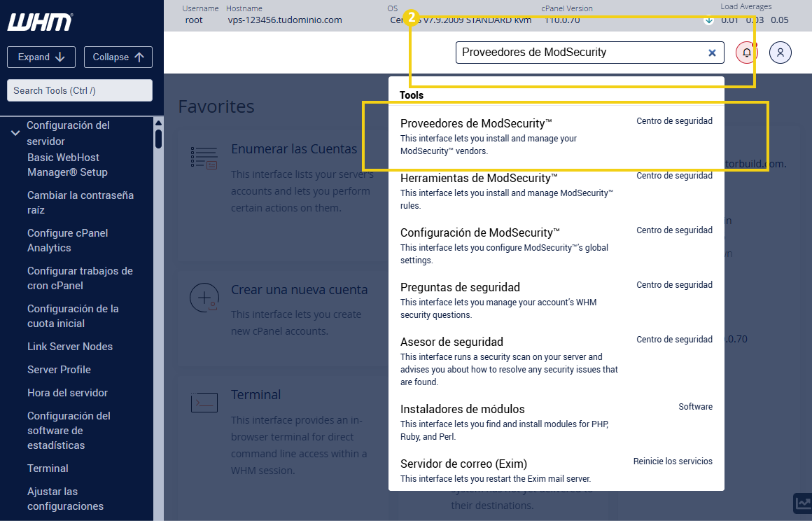Clear the search field with the X icon
This screenshot has height=521, width=812.
coord(712,53)
